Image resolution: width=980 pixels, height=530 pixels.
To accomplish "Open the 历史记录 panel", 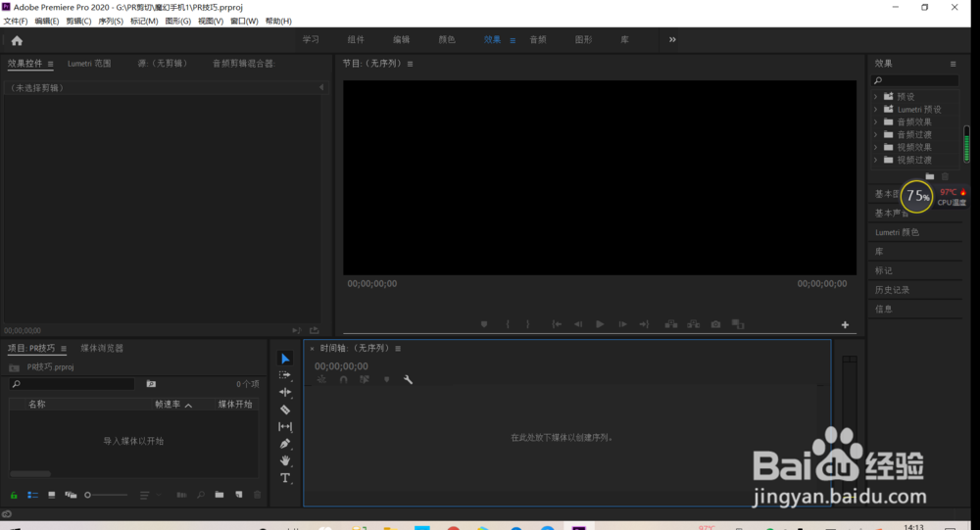I will (892, 290).
